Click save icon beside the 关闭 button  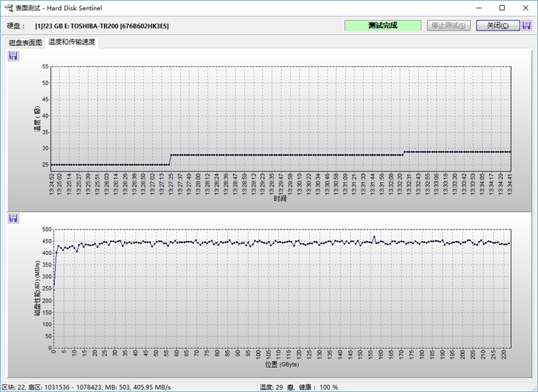coord(526,26)
